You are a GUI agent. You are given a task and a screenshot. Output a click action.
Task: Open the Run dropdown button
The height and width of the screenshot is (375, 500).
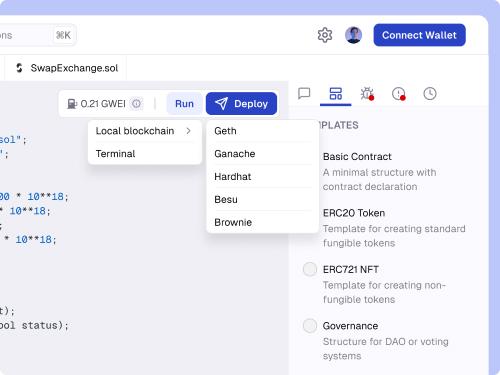[x=184, y=104]
